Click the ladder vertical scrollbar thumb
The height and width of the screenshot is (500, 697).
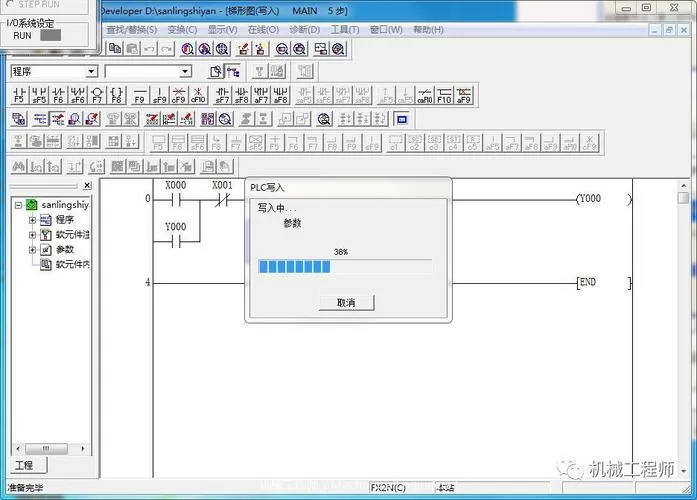click(x=684, y=198)
